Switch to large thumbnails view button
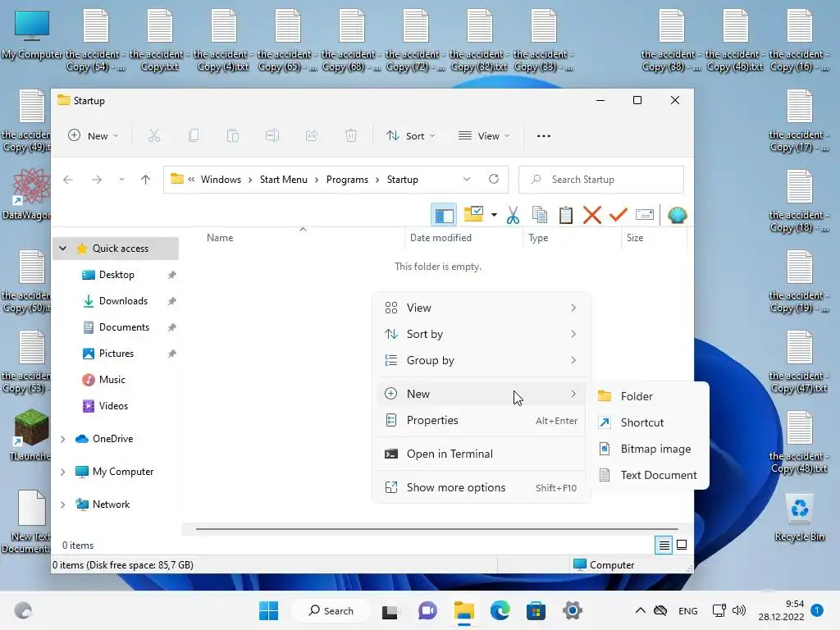The image size is (840, 630). point(682,545)
